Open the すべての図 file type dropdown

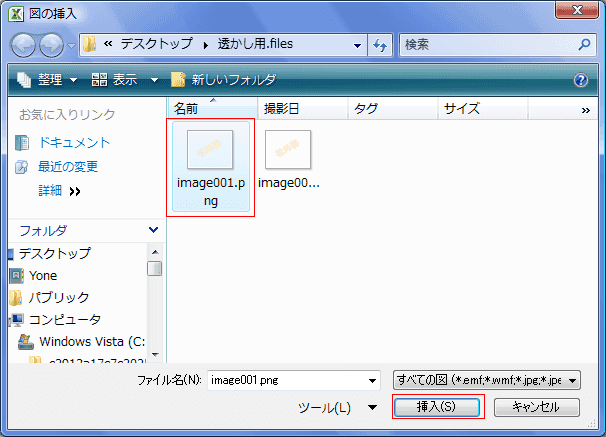coord(487,380)
